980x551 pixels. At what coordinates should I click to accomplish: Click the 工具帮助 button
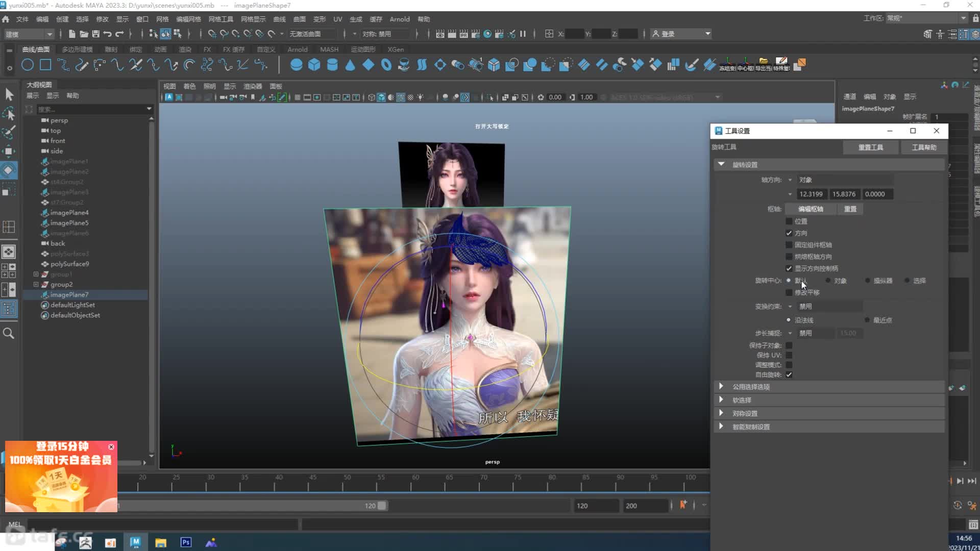pos(924,147)
